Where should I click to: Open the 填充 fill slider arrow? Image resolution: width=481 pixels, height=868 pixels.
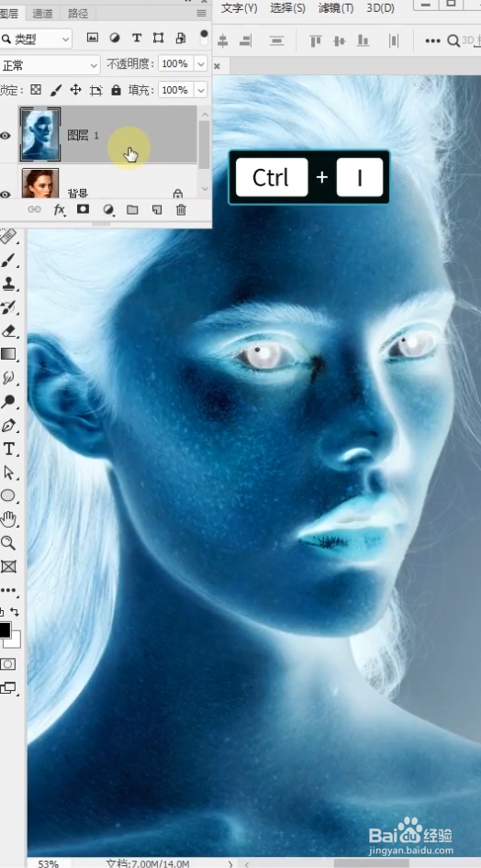tap(201, 90)
